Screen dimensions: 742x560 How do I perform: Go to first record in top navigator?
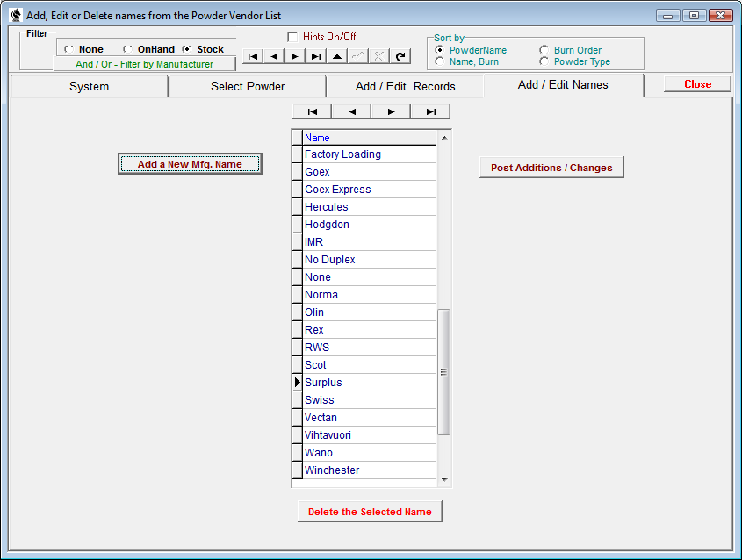click(x=253, y=56)
